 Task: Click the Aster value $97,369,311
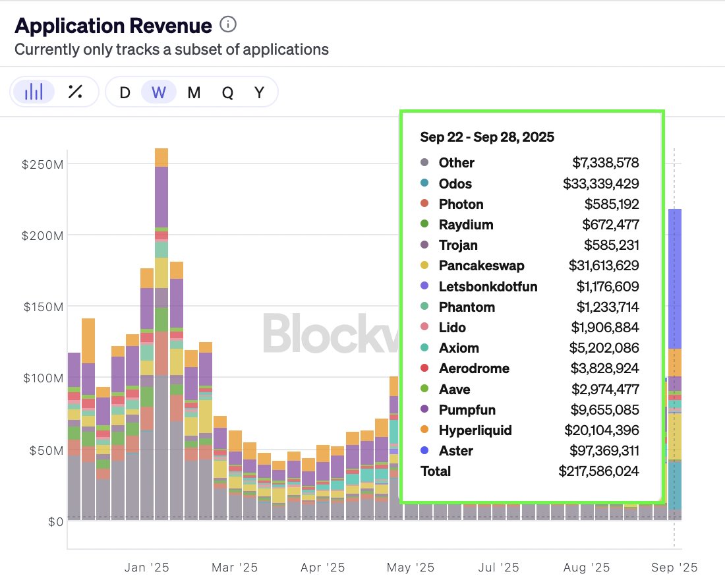pos(604,450)
